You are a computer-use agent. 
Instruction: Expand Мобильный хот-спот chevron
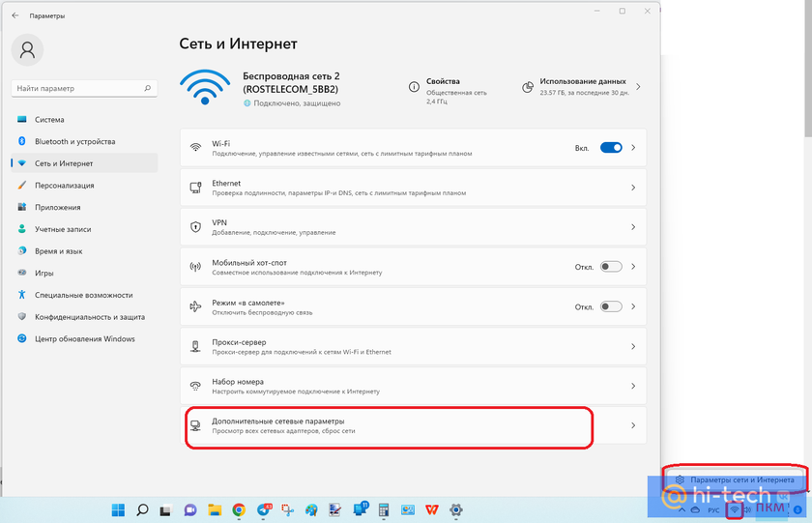pos(633,267)
